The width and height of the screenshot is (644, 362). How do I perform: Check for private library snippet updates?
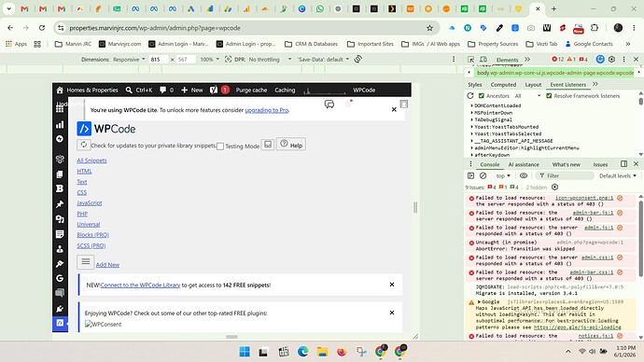(x=83, y=145)
